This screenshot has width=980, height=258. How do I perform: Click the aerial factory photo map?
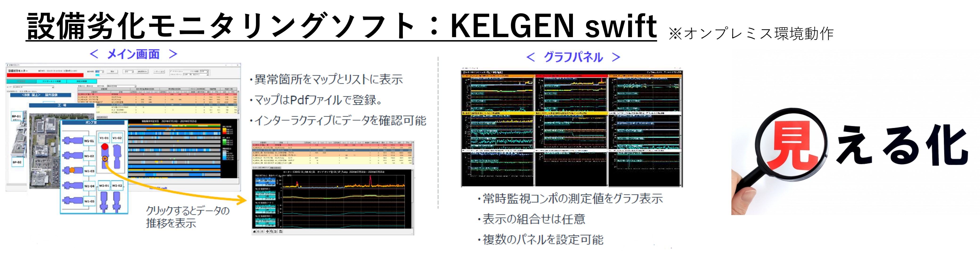tap(45, 152)
